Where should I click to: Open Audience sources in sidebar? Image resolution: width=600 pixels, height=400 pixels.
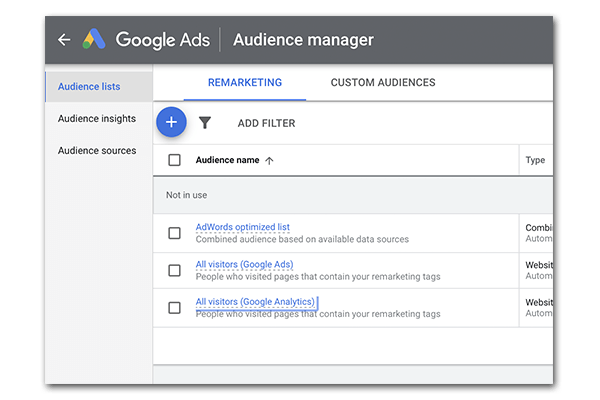click(x=97, y=150)
